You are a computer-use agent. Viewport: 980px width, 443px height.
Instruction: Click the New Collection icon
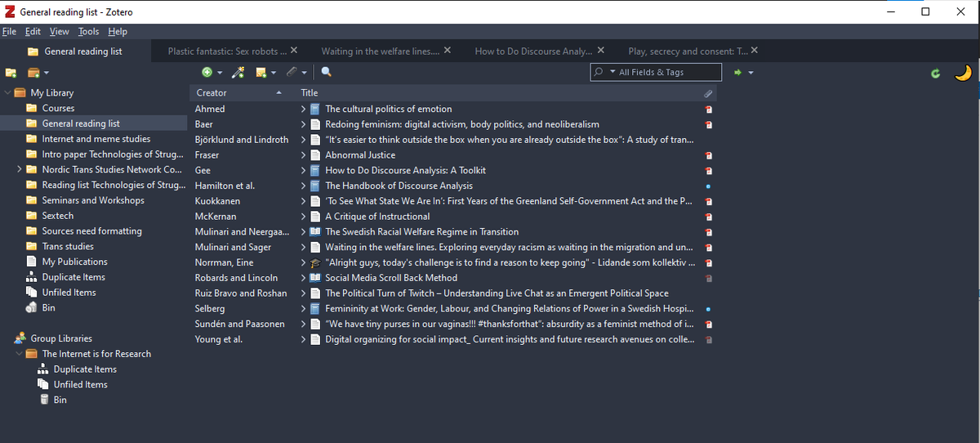11,73
